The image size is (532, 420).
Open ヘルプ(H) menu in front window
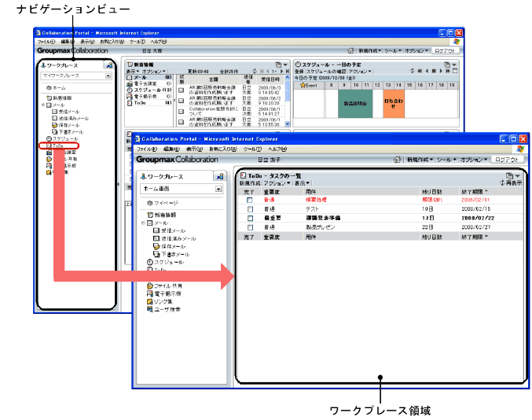[277, 149]
